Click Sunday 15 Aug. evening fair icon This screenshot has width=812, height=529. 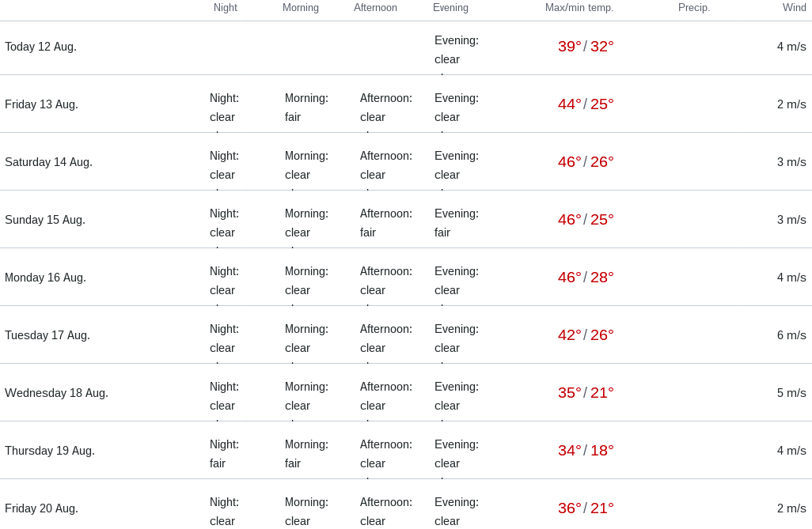(457, 223)
